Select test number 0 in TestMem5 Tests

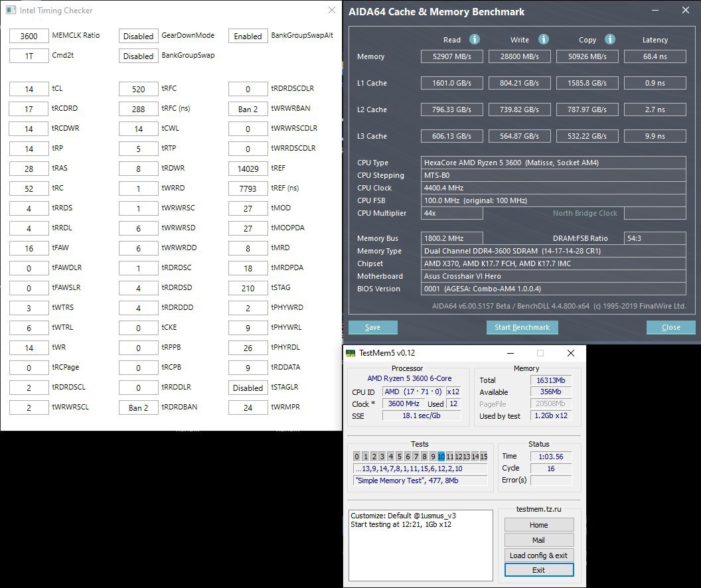(356, 456)
